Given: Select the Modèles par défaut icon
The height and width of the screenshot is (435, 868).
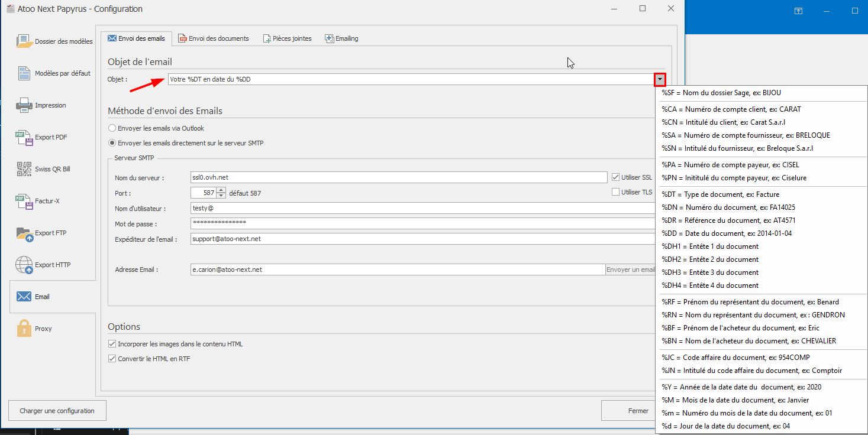Looking at the screenshot, I should (x=24, y=73).
